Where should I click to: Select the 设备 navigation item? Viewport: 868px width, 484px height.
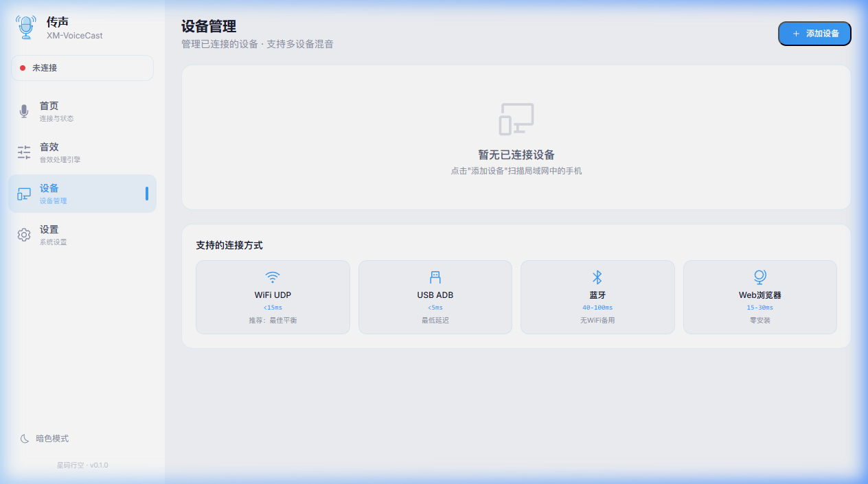pos(82,194)
